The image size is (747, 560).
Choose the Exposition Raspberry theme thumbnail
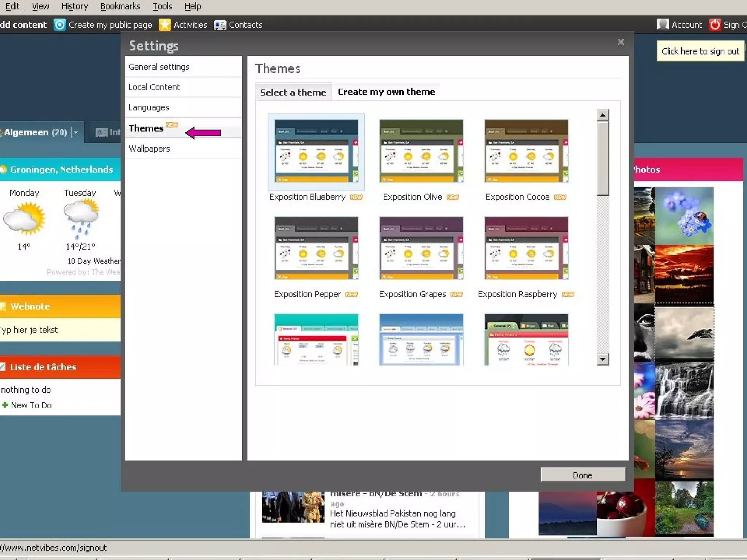click(526, 248)
